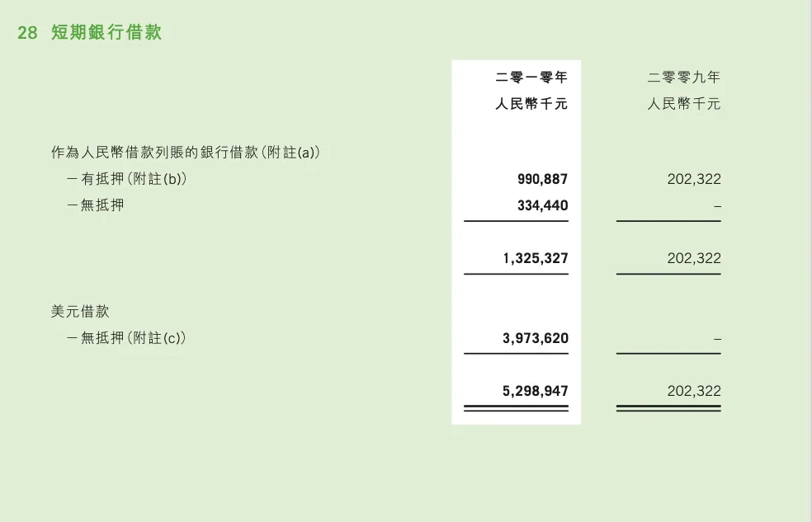The height and width of the screenshot is (522, 812).
Task: Click the subtotal 1,325,327
Action: pyautogui.click(x=535, y=258)
